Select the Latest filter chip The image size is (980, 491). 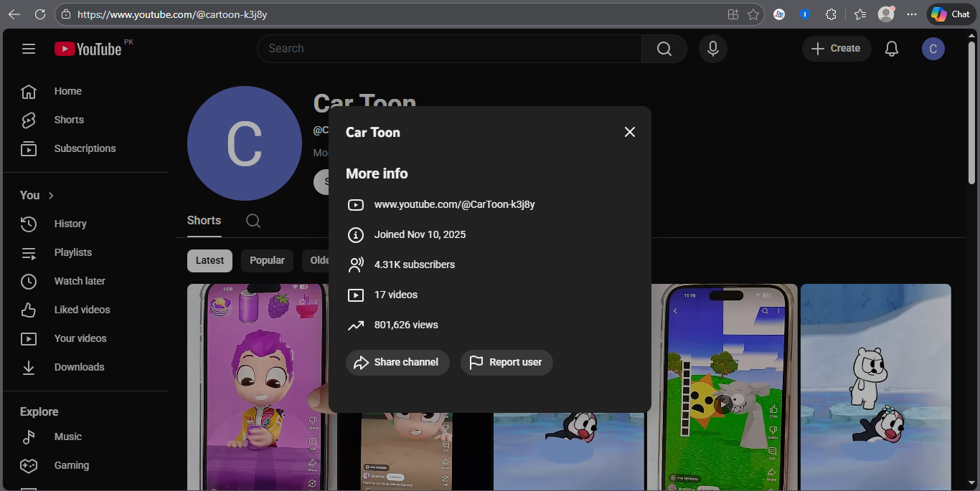tap(209, 261)
